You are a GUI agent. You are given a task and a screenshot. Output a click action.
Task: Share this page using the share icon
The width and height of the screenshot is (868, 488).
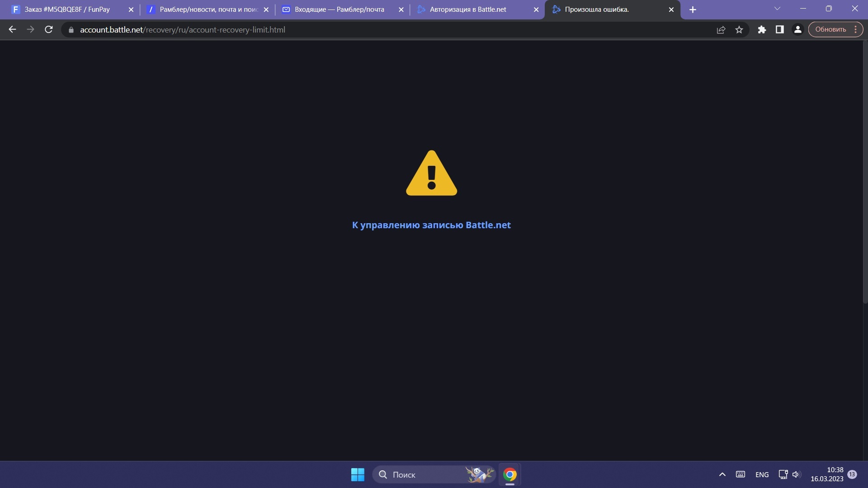(x=721, y=30)
